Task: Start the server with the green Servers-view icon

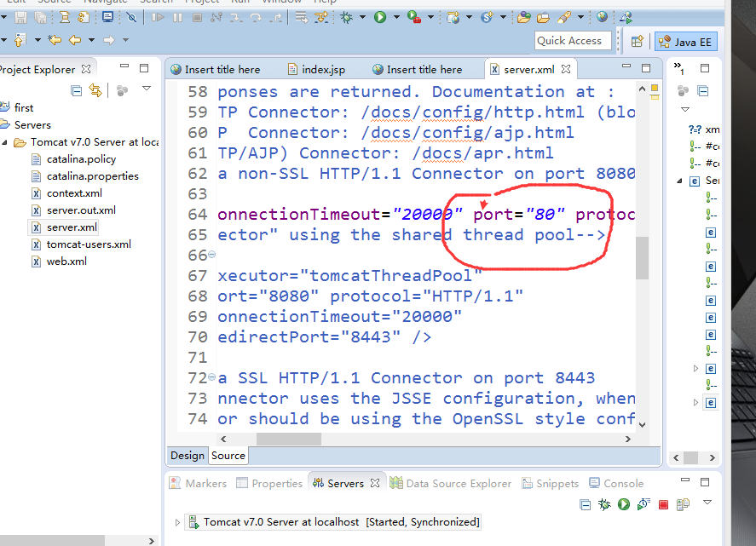Action: coord(624,504)
